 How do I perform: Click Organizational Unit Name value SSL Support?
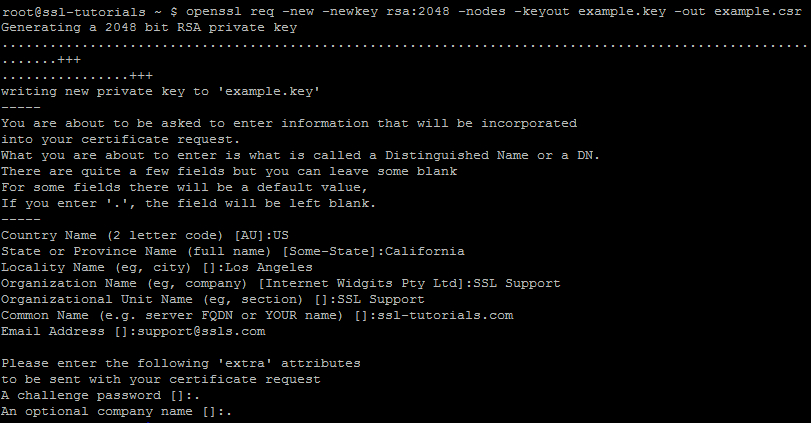(x=381, y=299)
